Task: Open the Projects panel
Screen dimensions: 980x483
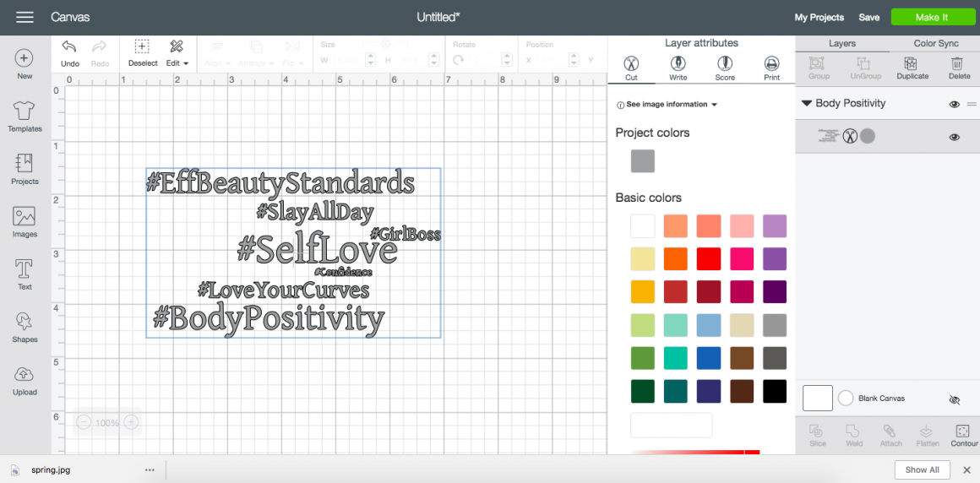Action: 24,170
